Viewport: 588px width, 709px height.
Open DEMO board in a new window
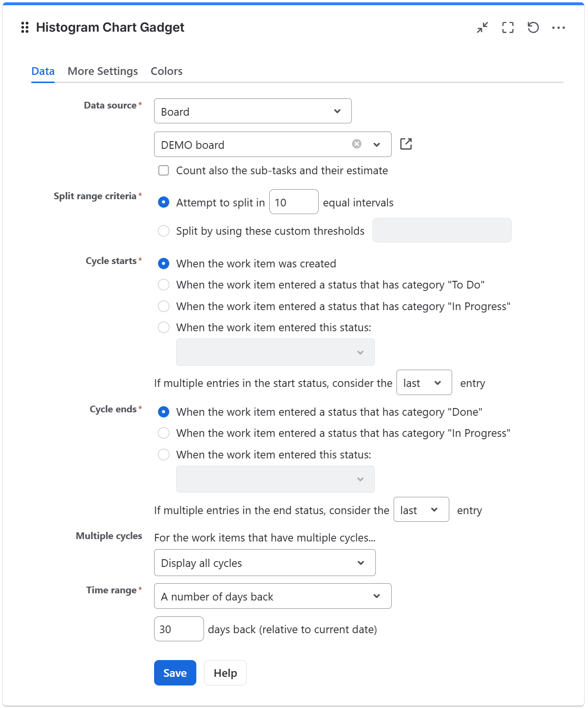pos(406,144)
